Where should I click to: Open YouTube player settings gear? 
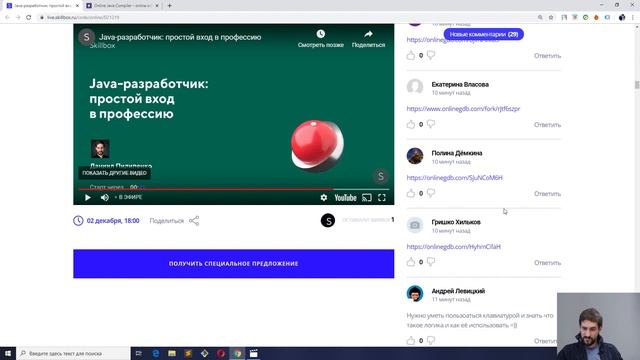click(x=324, y=198)
